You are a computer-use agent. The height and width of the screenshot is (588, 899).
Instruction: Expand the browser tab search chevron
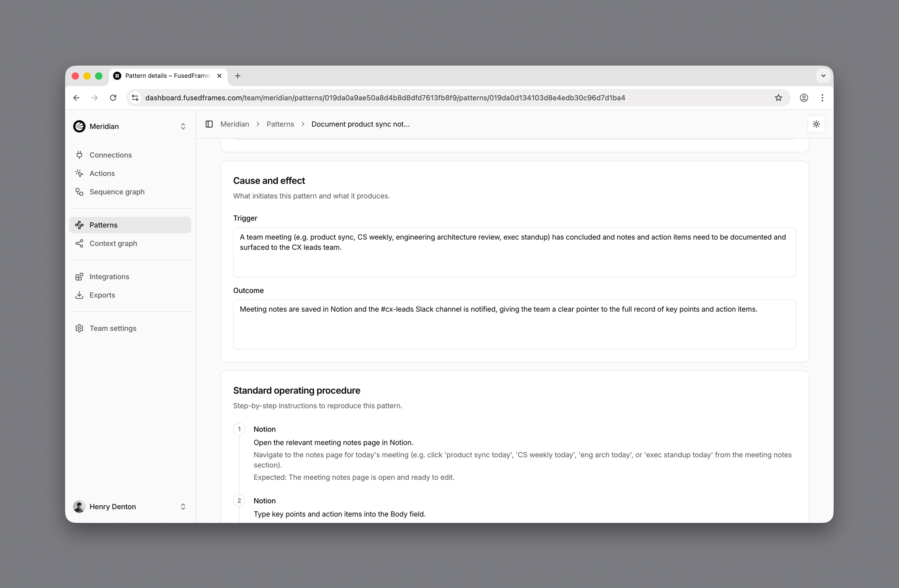(823, 76)
